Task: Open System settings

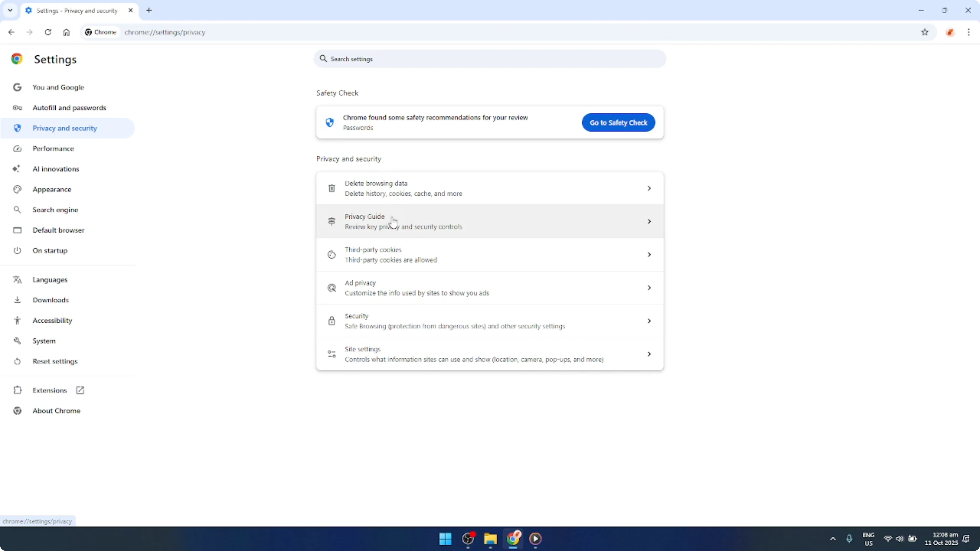Action: coord(68,341)
